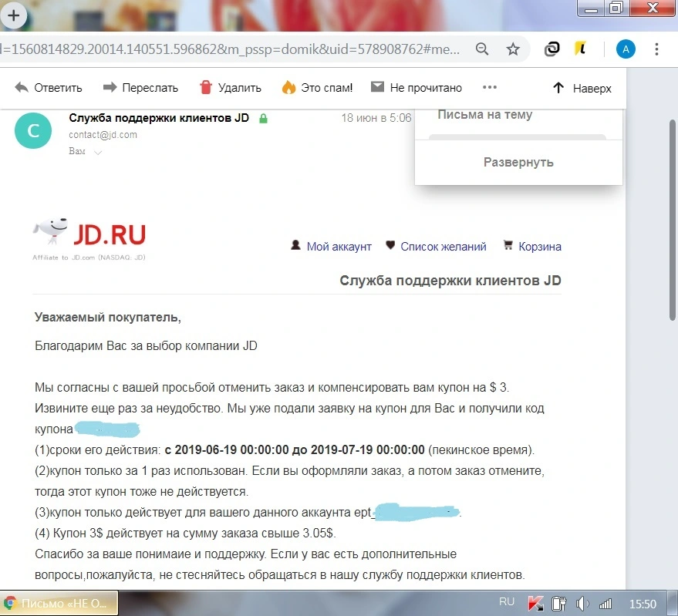Click the JD.RU logo
This screenshot has height=616, width=678.
coord(89,239)
